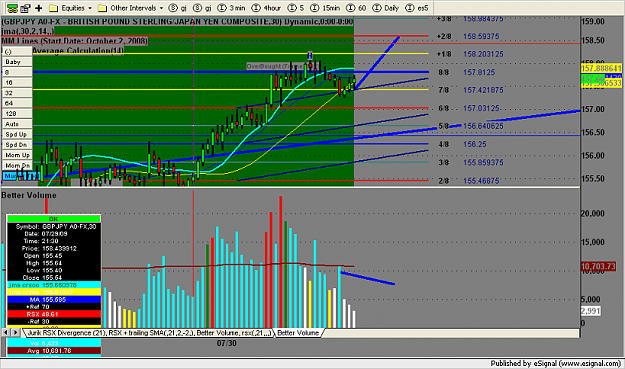The width and height of the screenshot is (625, 369).
Task: Select the 8 frame button
Action: (17, 72)
